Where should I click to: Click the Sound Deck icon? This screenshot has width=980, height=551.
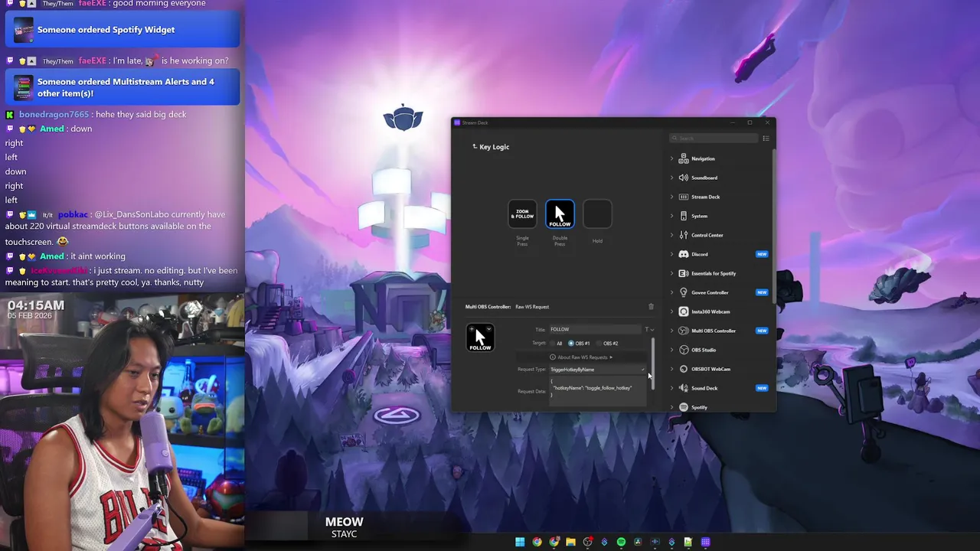click(x=684, y=388)
